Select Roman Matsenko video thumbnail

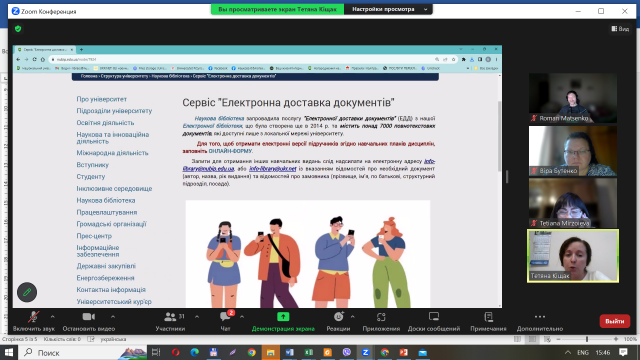click(573, 98)
